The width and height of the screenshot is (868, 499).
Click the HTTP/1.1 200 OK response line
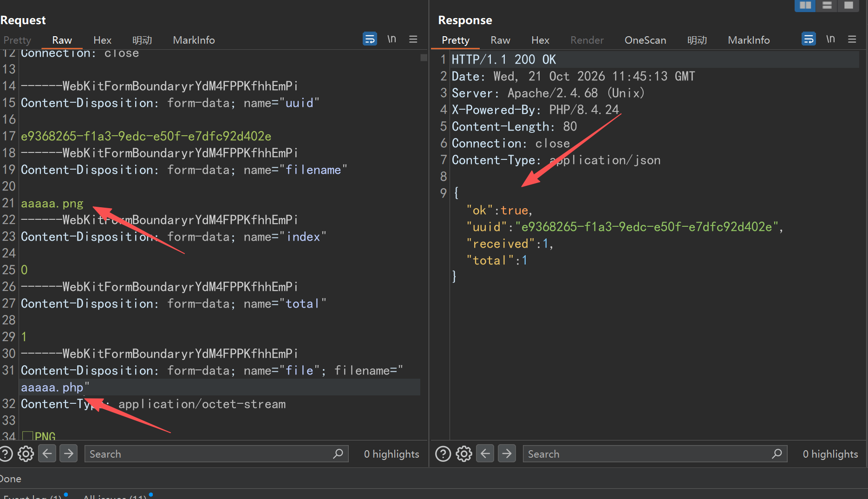click(x=503, y=59)
